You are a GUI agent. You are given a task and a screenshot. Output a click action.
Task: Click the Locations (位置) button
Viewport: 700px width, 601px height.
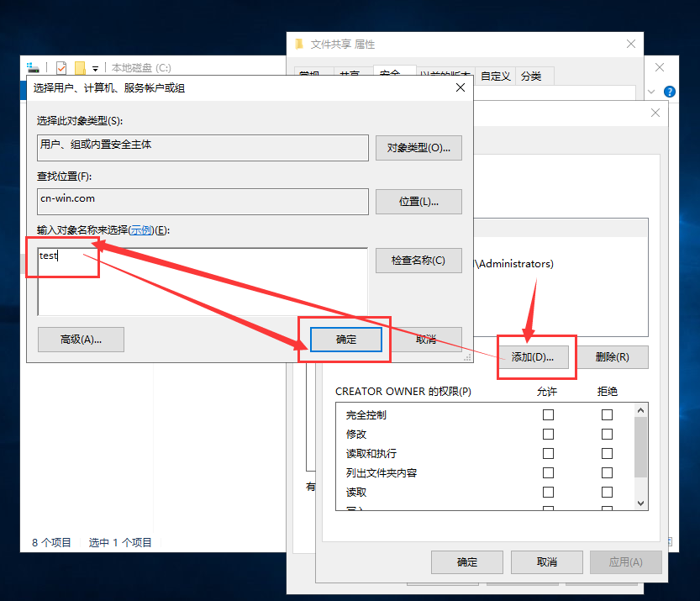418,202
